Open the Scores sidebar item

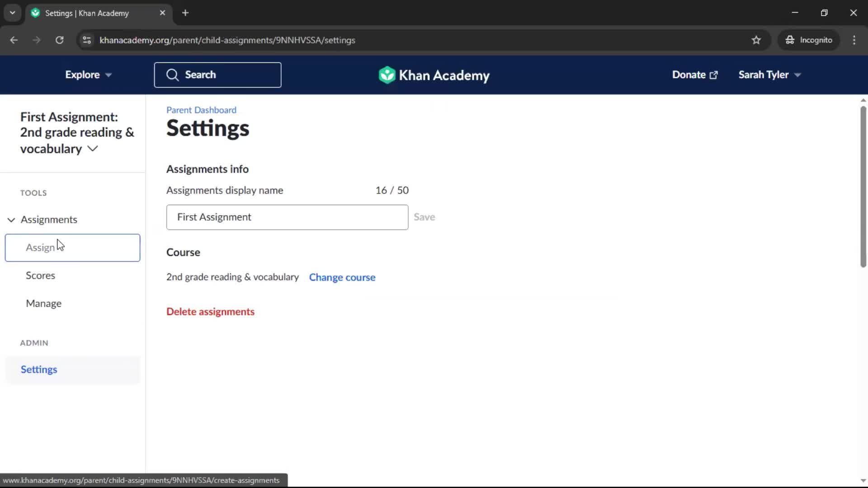click(x=40, y=276)
